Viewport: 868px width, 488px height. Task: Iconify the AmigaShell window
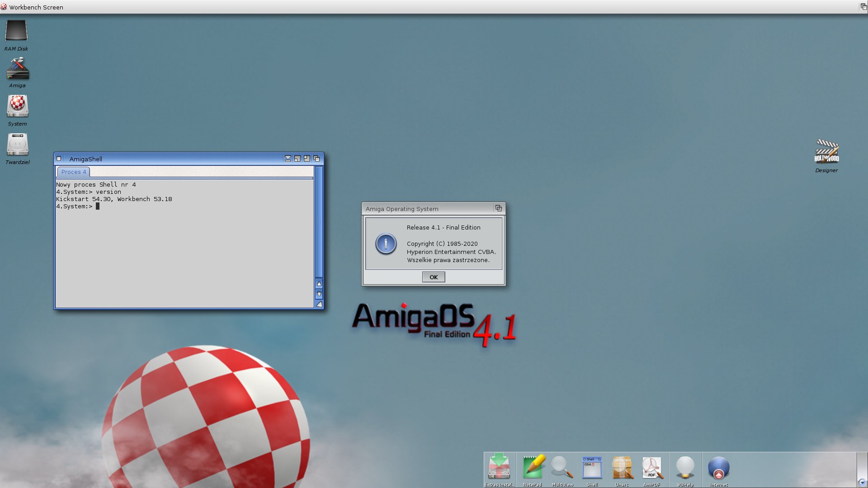click(x=288, y=159)
